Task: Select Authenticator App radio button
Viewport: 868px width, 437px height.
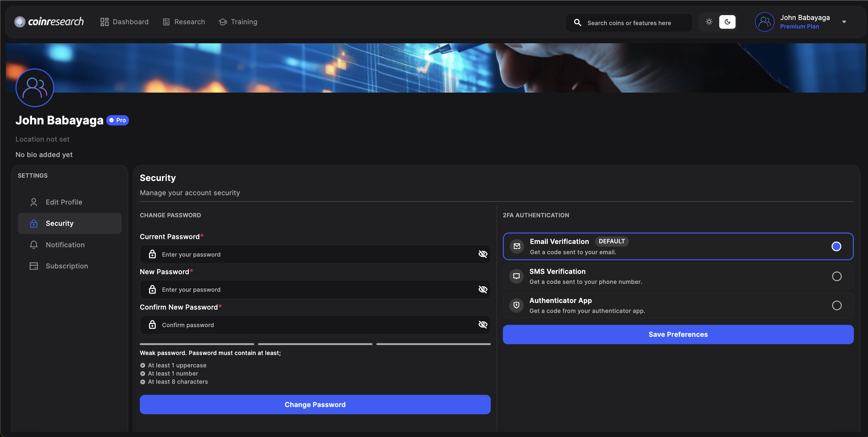Action: 836,305
